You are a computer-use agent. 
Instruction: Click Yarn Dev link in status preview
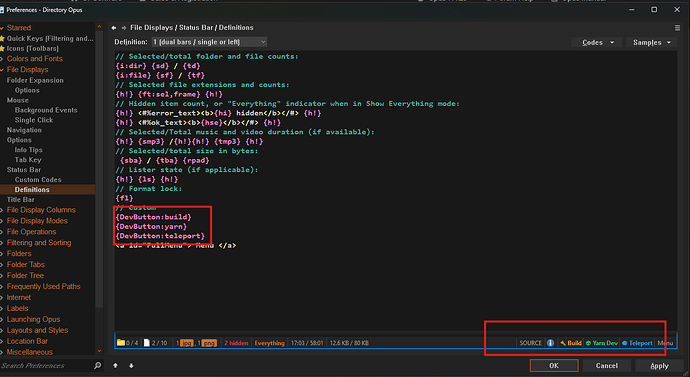coord(602,343)
